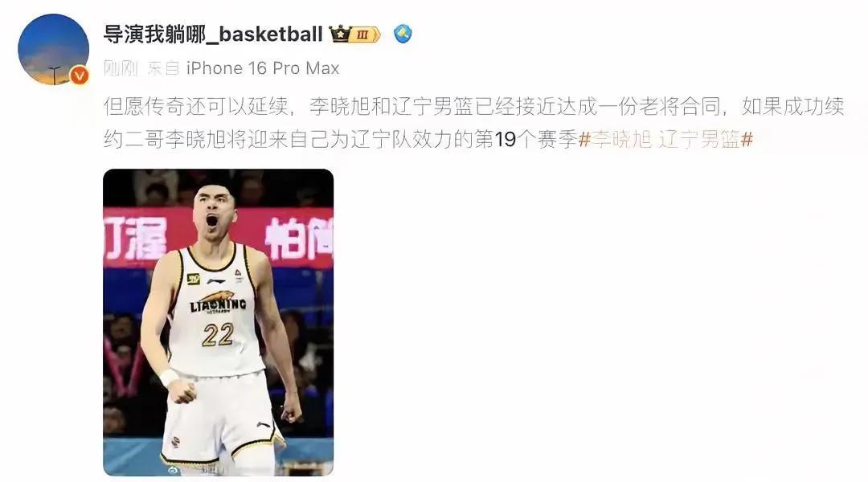Click the orange verified V badge
The height and width of the screenshot is (482, 868).
pyautogui.click(x=80, y=75)
